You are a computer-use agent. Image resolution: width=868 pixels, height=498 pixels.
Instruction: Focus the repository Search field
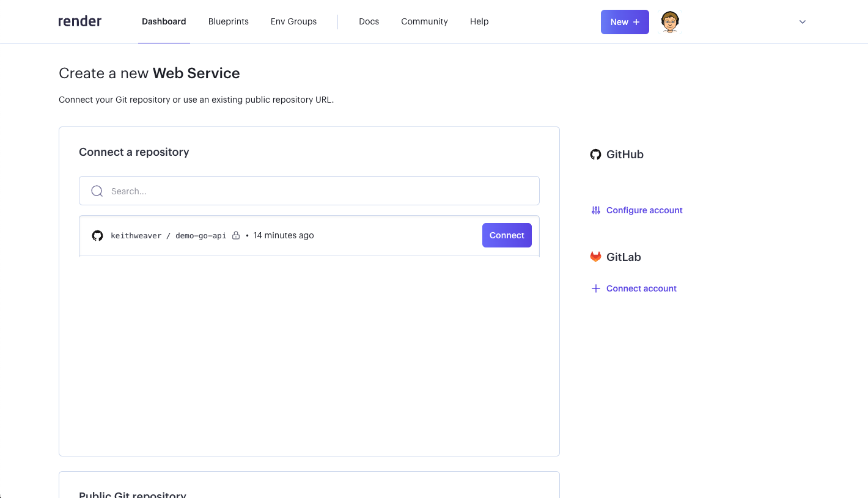pyautogui.click(x=318, y=191)
